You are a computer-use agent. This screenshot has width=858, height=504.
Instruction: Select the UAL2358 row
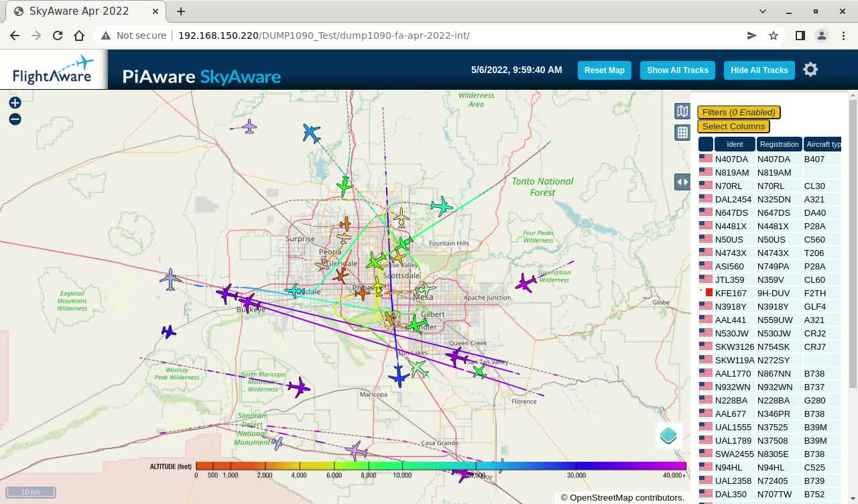pos(770,481)
